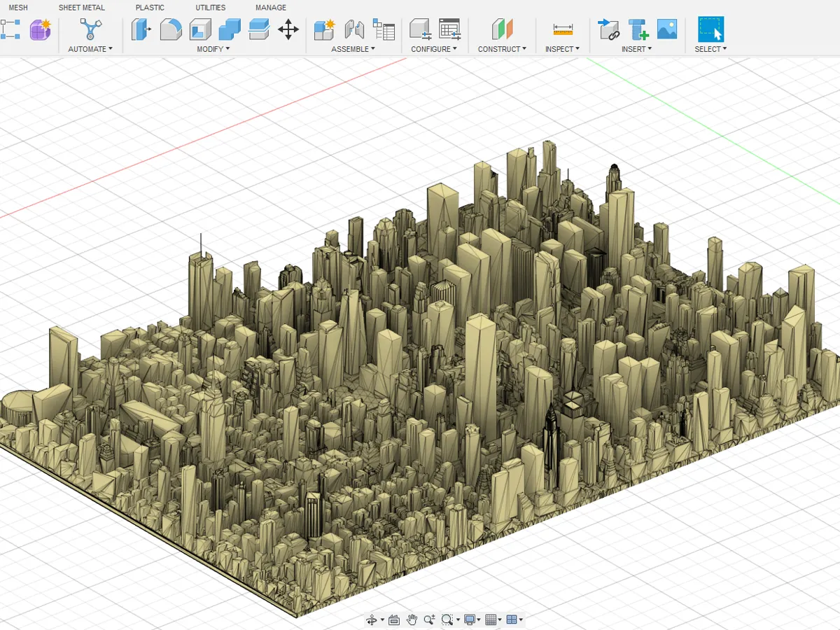This screenshot has height=630, width=840.
Task: Click the Insert Derive link icon
Action: pyautogui.click(x=608, y=29)
